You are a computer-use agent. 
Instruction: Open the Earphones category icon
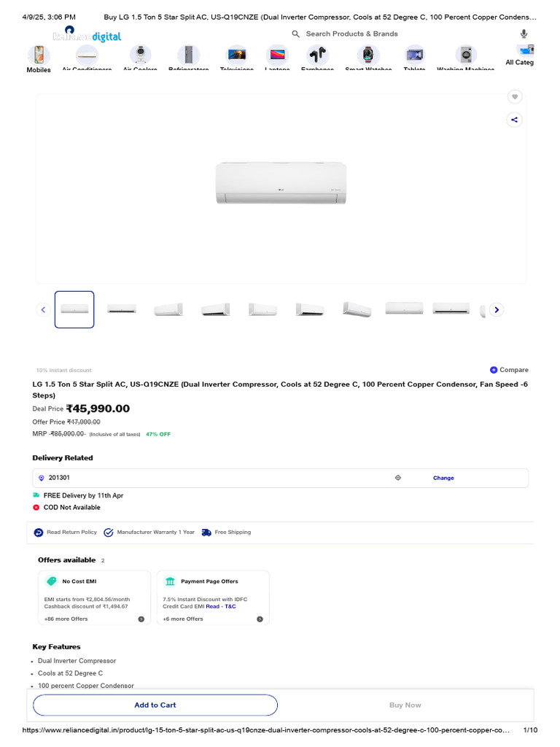click(x=317, y=55)
